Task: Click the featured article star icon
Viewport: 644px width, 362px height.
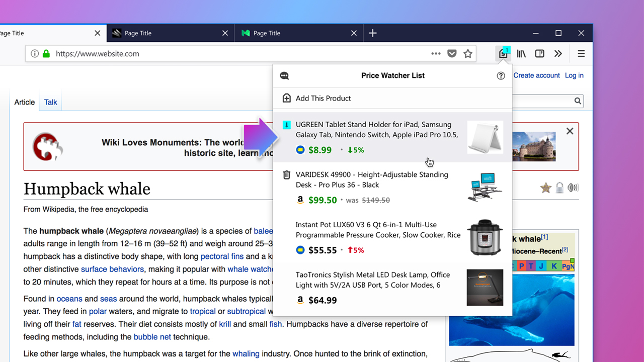Action: [546, 188]
